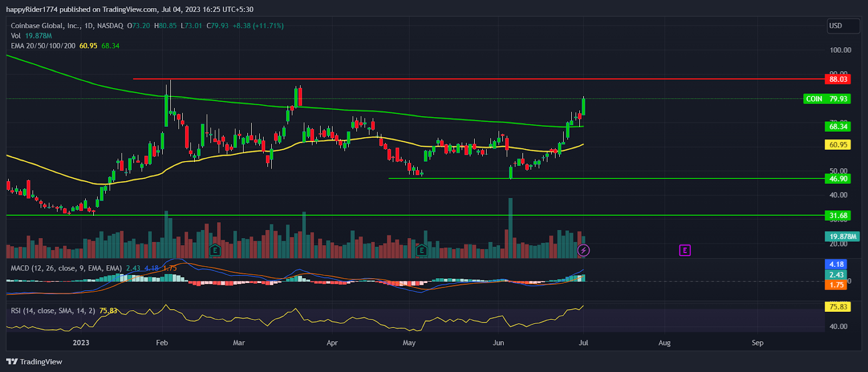The height and width of the screenshot is (372, 868).
Task: Click the Feb label on the time axis
Action: click(x=162, y=343)
